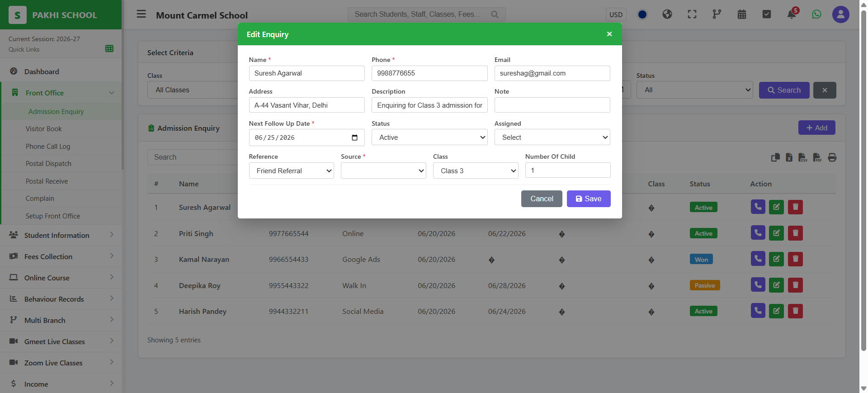Click delete icon for Deepika Roy row
This screenshot has height=393, width=868.
pos(796,285)
